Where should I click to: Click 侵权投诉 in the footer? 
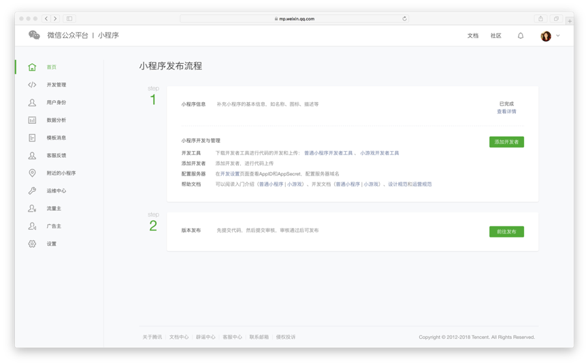coord(286,337)
